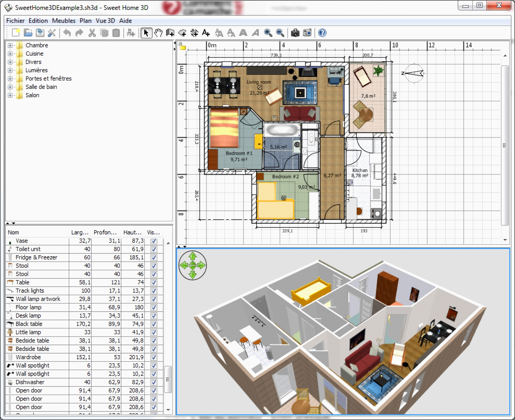Viewport: 515px width, 420px height.
Task: Sort furniture by Vis... column header
Action: click(154, 232)
